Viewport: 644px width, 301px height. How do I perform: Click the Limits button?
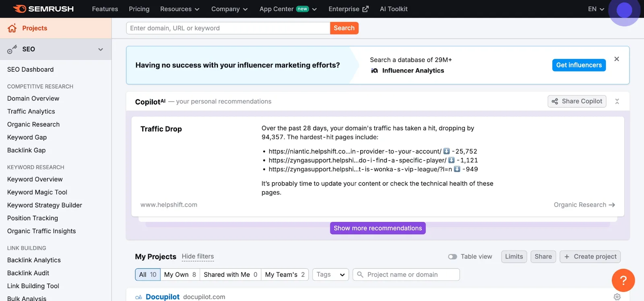click(x=514, y=257)
